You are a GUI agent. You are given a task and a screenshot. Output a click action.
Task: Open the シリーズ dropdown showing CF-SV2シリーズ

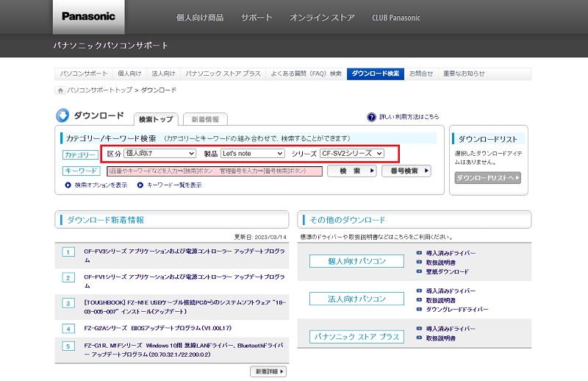(352, 153)
